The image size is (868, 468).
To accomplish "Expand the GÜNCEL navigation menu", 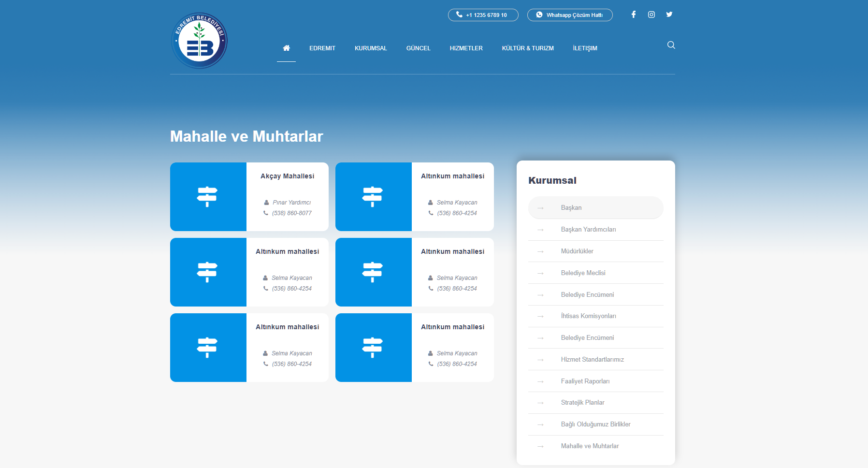I will (x=418, y=48).
